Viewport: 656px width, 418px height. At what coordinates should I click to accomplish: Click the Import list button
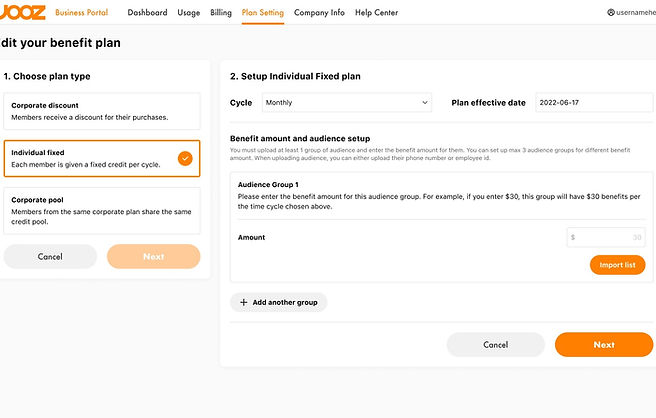click(x=618, y=265)
